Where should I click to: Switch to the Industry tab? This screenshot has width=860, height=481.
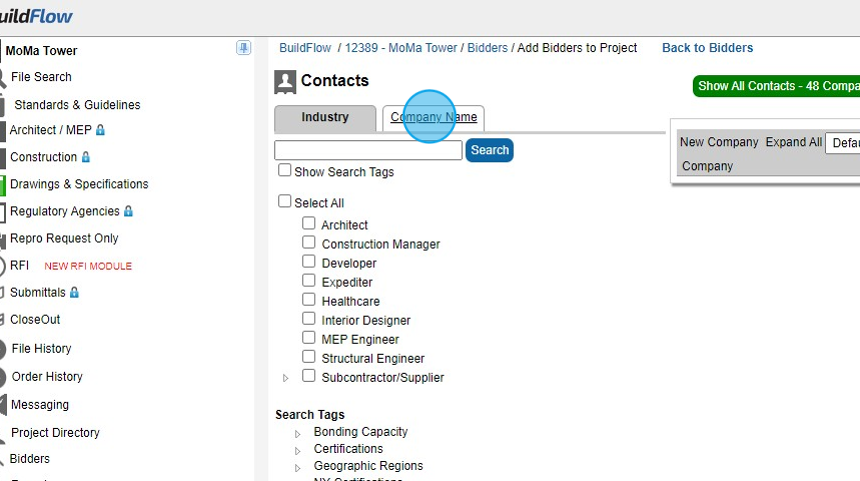coord(325,118)
